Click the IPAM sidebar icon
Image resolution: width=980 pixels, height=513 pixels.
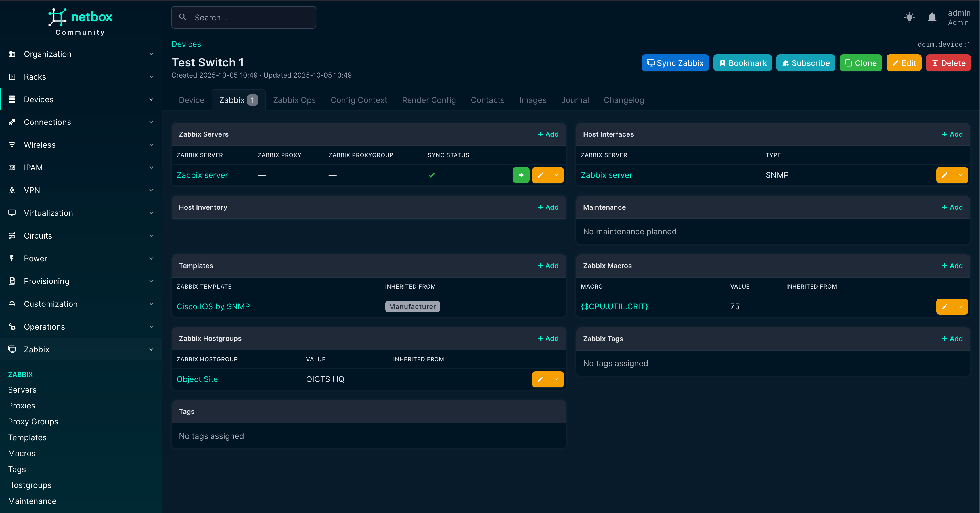coord(12,167)
